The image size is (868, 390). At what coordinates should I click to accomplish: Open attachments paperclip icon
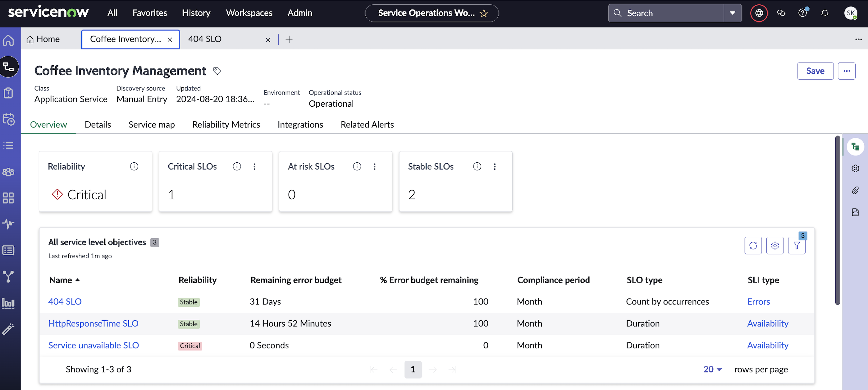[x=856, y=190]
